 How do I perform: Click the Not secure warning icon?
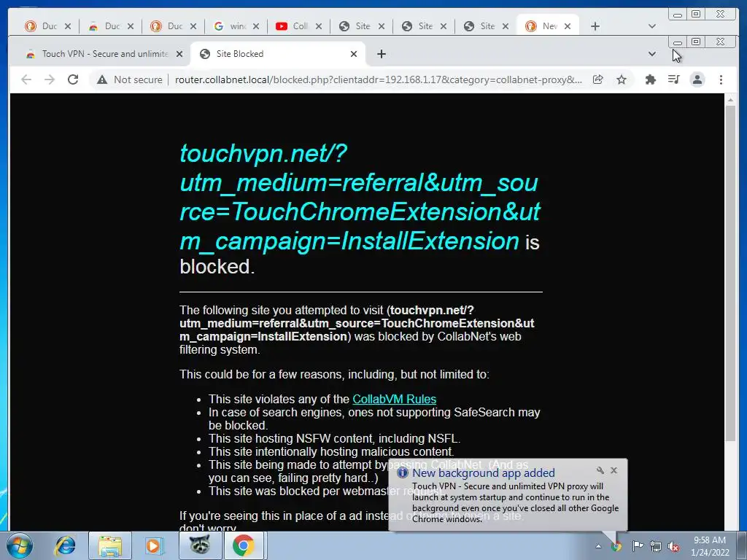click(x=102, y=79)
